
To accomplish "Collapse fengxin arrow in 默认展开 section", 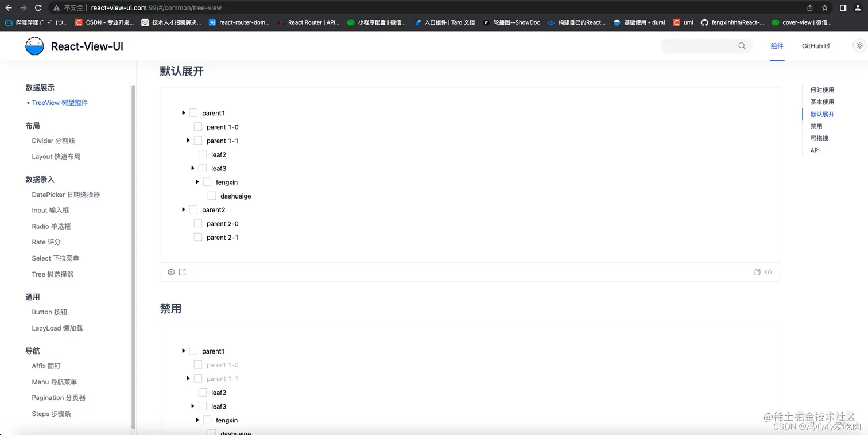I will tap(197, 182).
